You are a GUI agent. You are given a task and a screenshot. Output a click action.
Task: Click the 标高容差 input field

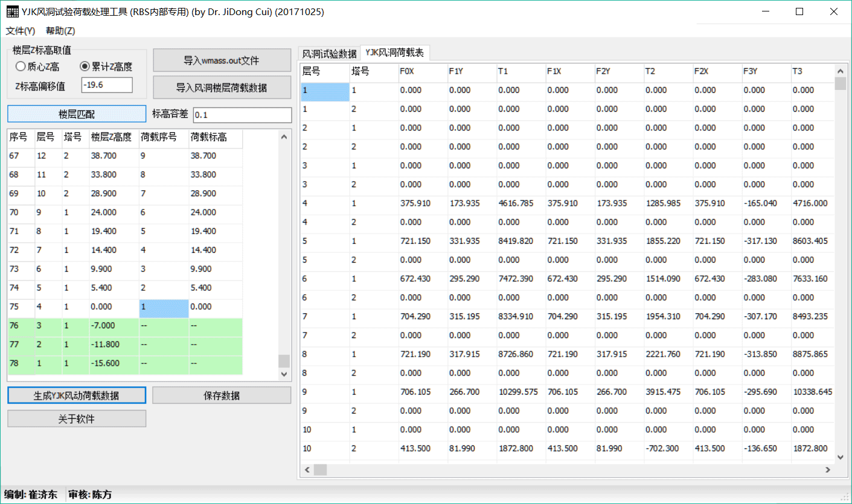(242, 115)
